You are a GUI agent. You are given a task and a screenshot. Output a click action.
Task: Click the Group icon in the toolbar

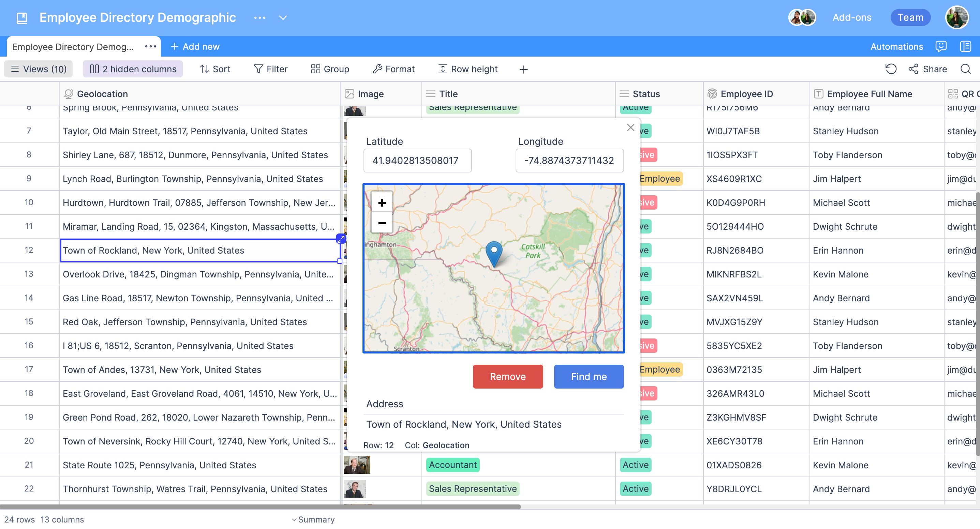pyautogui.click(x=315, y=69)
